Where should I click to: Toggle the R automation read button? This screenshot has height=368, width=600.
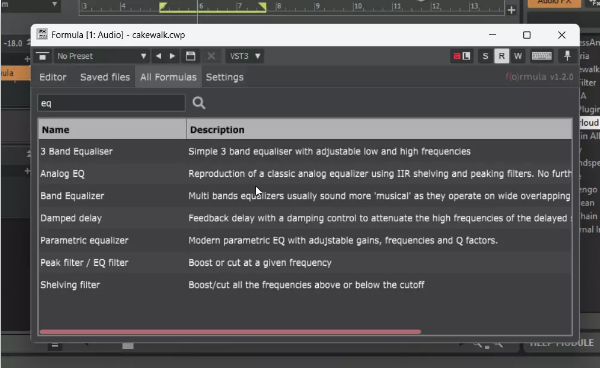501,56
